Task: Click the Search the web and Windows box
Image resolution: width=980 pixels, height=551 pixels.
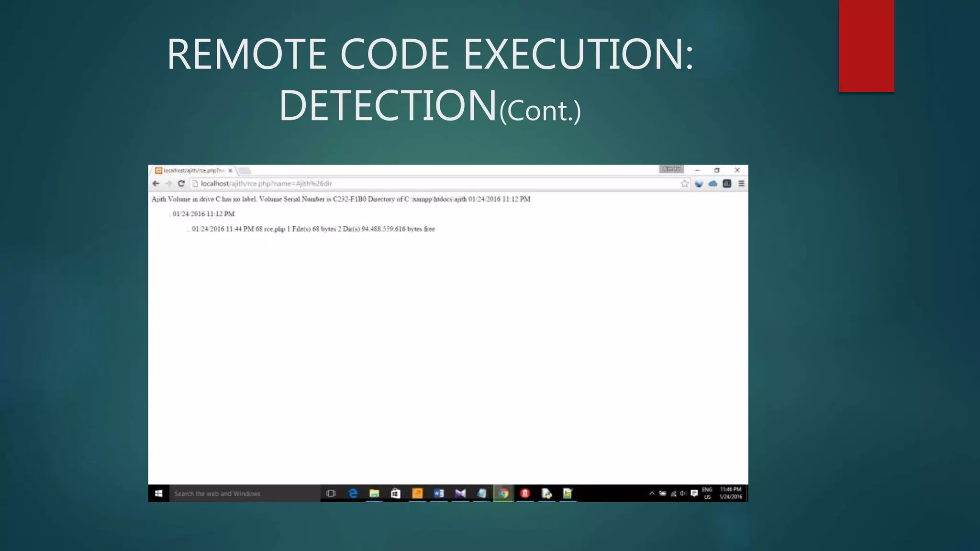Action: (245, 493)
